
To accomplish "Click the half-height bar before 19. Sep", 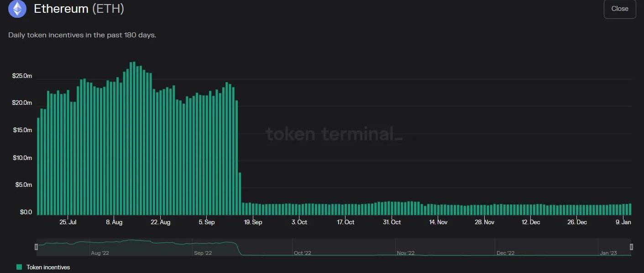I will click(x=240, y=194).
